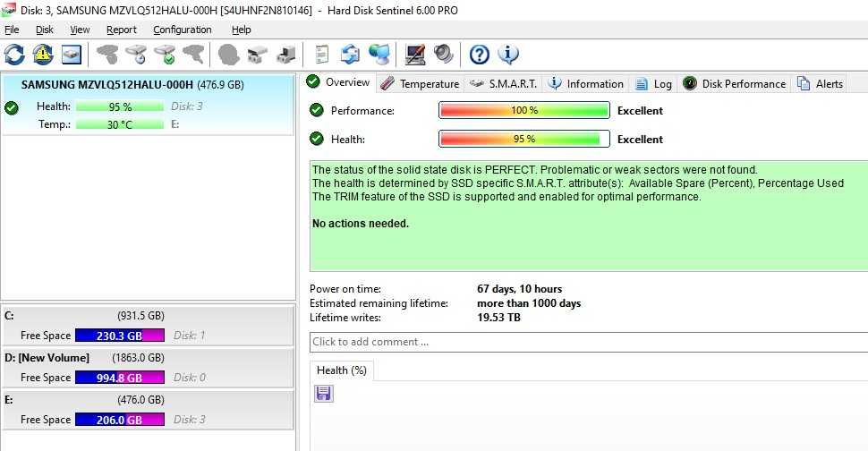Click 'Disk: 1' label in C: row
868x451 pixels.
[190, 336]
